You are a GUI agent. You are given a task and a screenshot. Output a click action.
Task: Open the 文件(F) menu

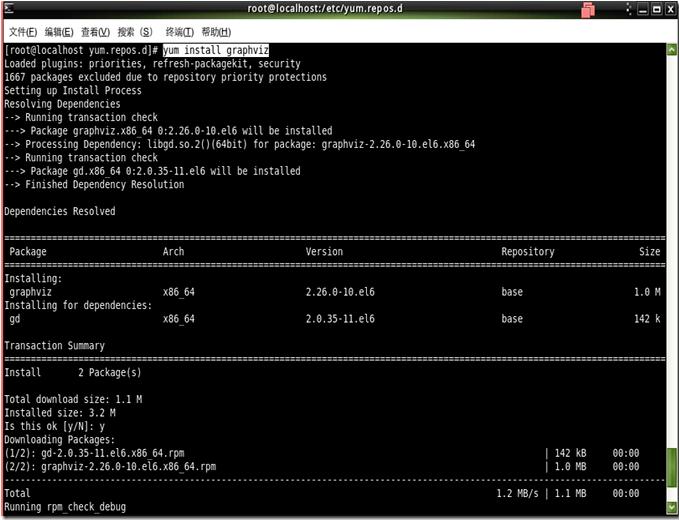point(23,32)
